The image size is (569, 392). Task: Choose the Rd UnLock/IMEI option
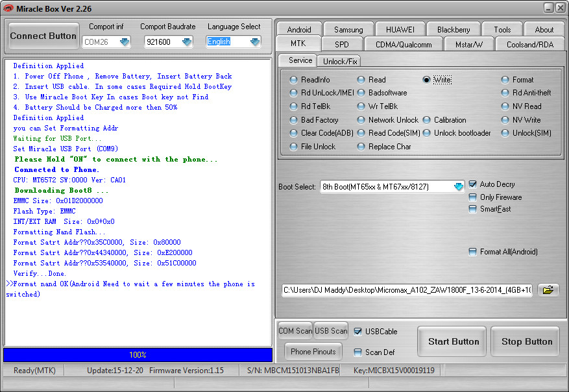click(293, 93)
